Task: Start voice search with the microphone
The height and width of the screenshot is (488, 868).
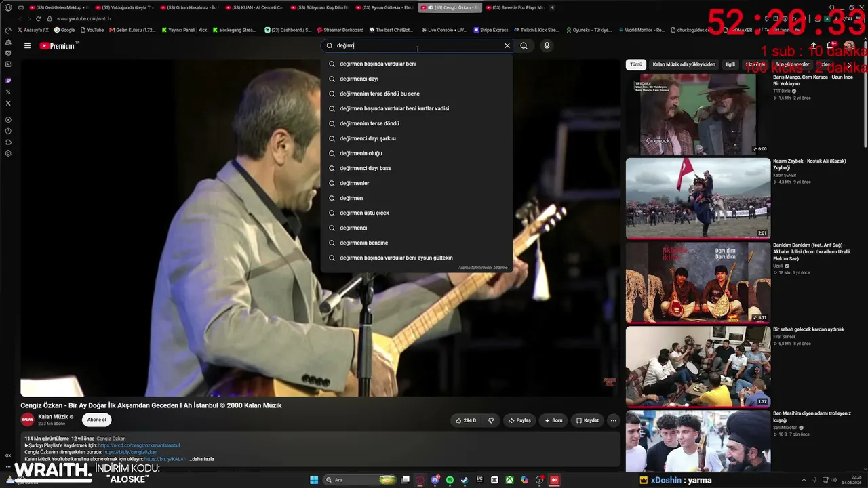Action: click(547, 46)
